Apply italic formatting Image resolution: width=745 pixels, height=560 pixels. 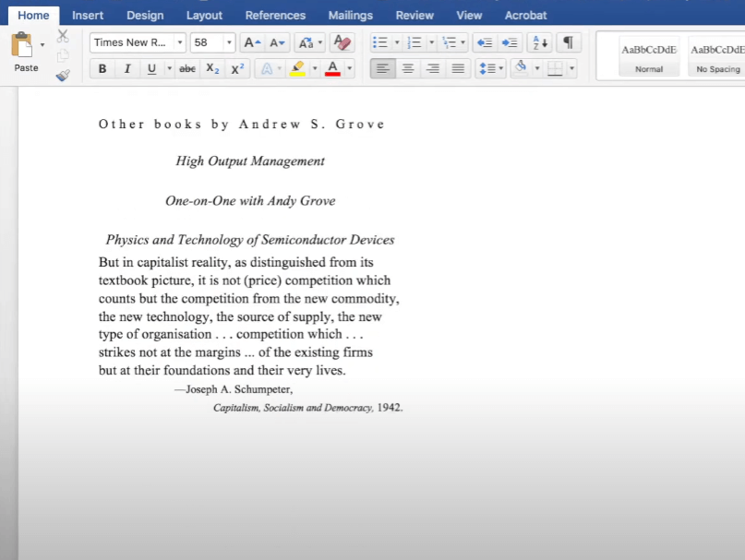[x=126, y=67]
